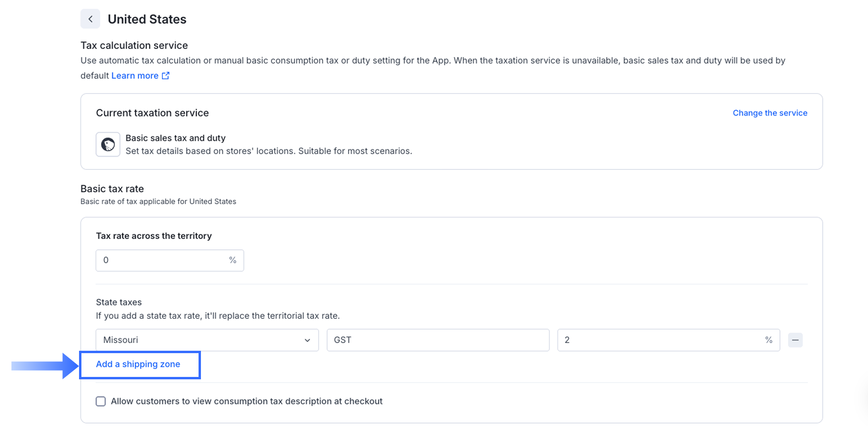868x435 pixels.
Task: Click the GST tax name field
Action: pyautogui.click(x=438, y=340)
